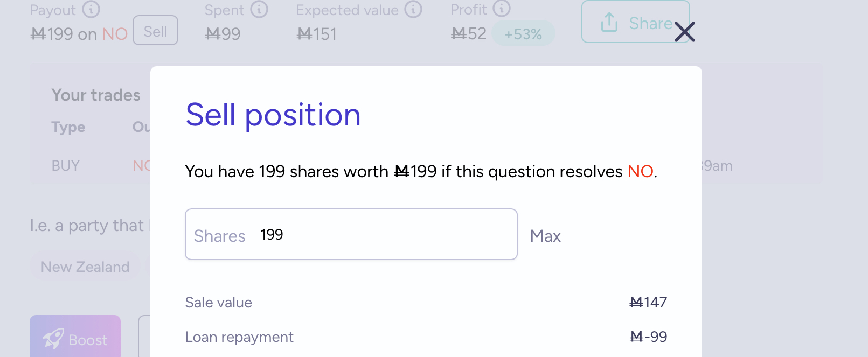Close the Sell position dialog with X
868x357 pixels.
(x=684, y=32)
